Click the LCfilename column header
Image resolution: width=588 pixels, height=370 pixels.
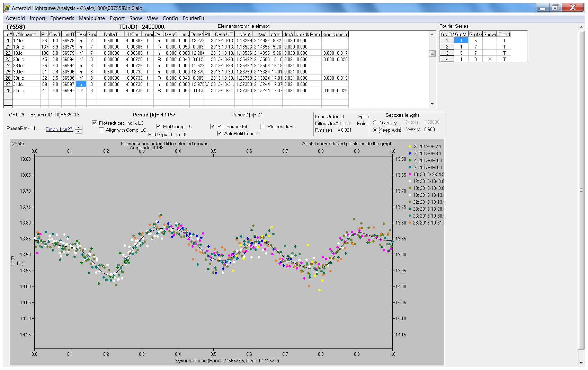(x=26, y=34)
